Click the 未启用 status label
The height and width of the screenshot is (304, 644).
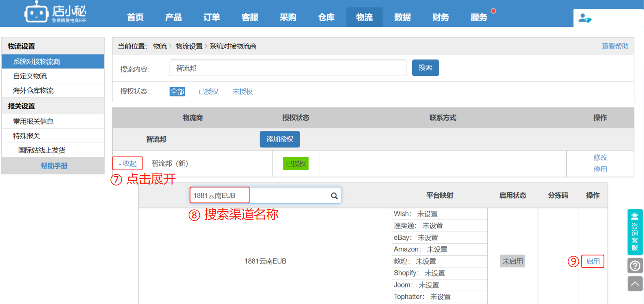coord(513,261)
